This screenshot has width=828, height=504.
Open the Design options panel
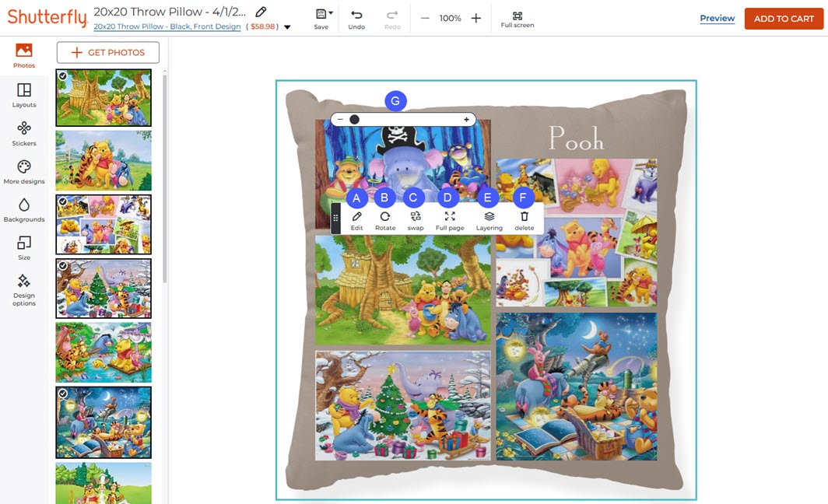24,290
